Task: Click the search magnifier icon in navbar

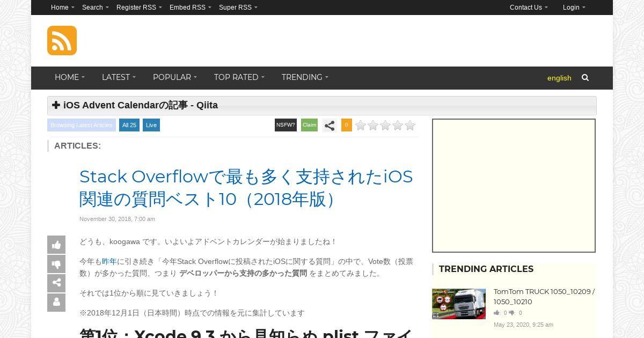Action: pos(585,78)
